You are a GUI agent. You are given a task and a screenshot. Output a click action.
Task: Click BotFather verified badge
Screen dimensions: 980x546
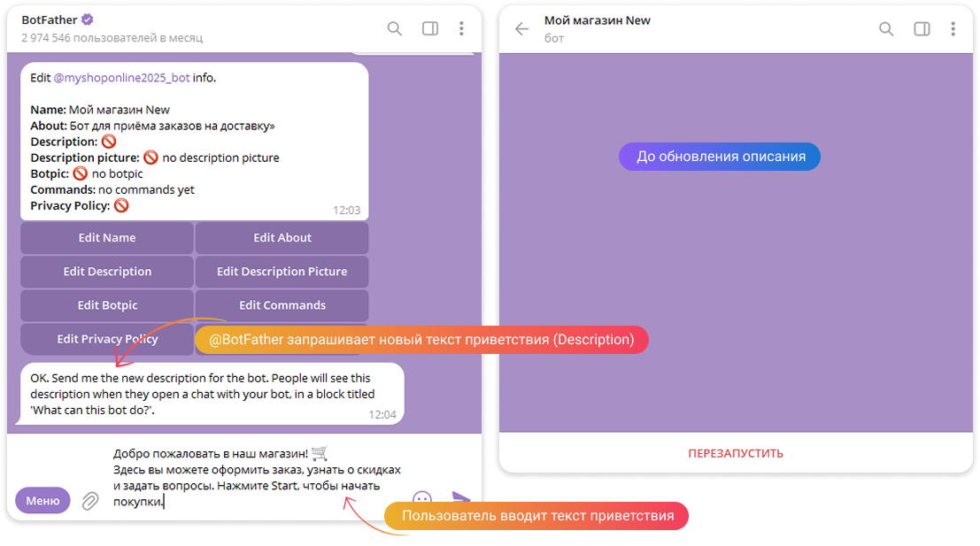[x=88, y=19]
